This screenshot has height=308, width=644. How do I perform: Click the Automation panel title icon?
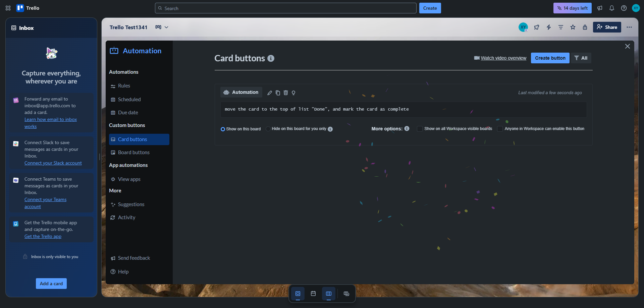pos(114,51)
